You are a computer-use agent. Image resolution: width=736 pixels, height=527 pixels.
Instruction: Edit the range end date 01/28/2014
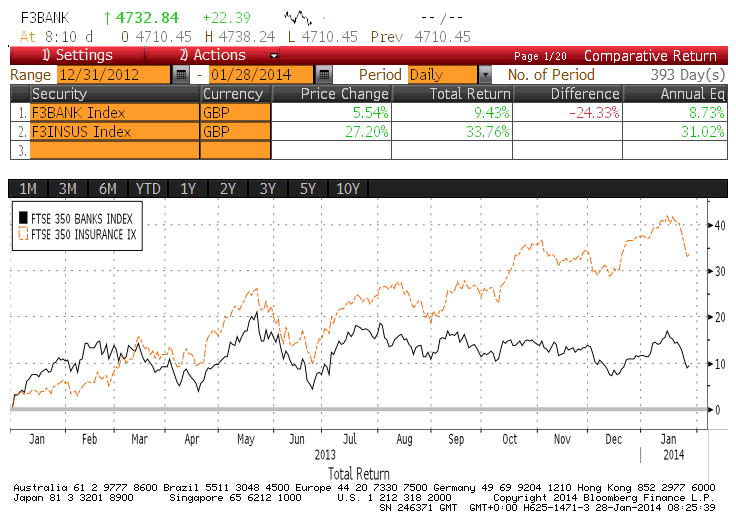point(261,75)
